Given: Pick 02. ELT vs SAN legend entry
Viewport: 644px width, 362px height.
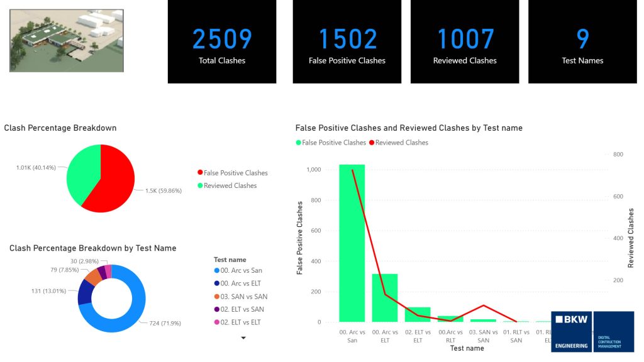Looking at the screenshot, I should (239, 309).
